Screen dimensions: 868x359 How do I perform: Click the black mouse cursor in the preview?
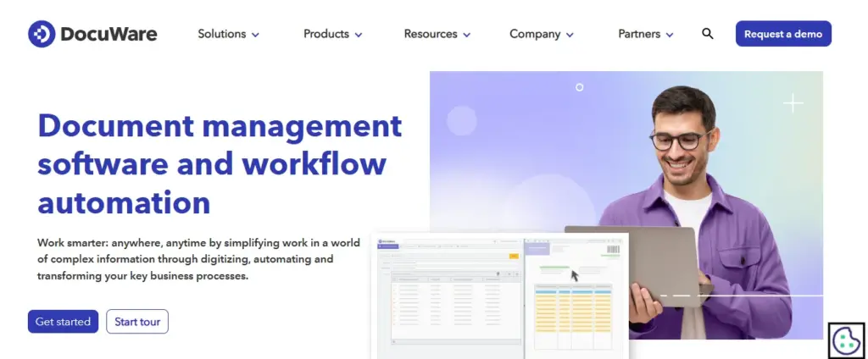(x=575, y=275)
